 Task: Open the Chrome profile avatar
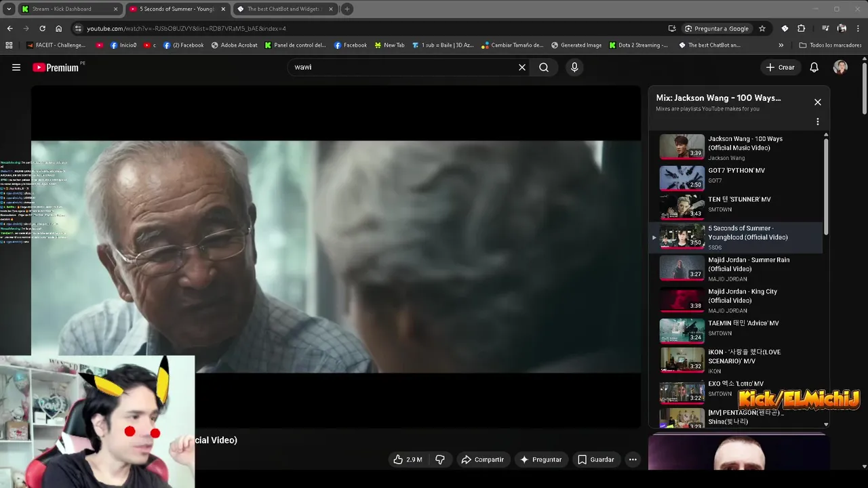coord(842,28)
